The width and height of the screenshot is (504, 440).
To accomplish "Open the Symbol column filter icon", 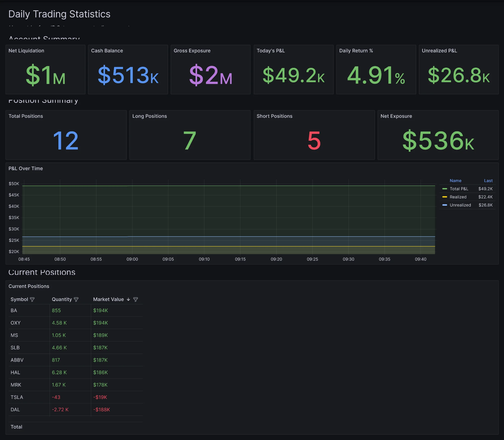I will [32, 300].
